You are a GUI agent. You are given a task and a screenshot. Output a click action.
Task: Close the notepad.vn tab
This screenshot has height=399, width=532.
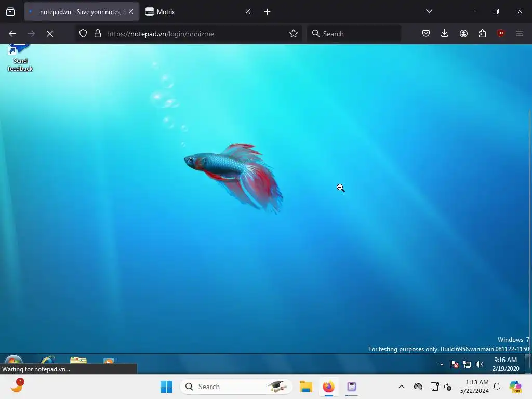pyautogui.click(x=131, y=11)
